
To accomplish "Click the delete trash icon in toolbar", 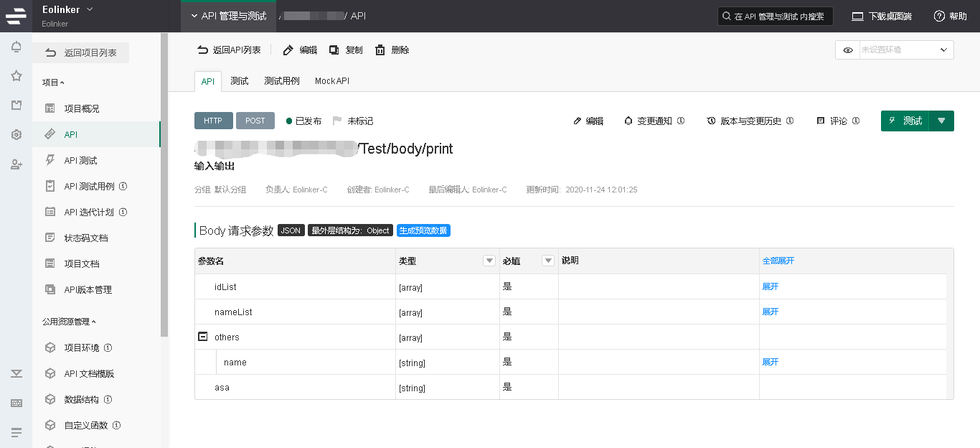I will pyautogui.click(x=380, y=50).
